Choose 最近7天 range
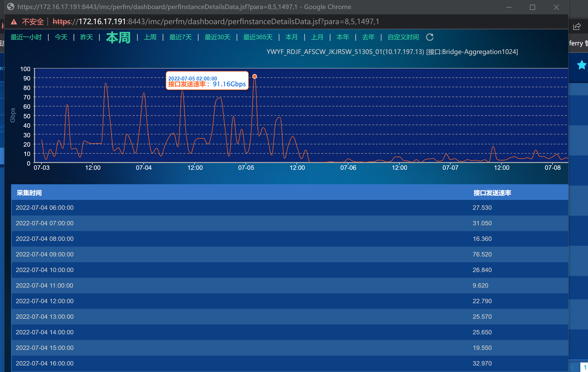Viewport: 588px width, 372px height. (x=180, y=37)
